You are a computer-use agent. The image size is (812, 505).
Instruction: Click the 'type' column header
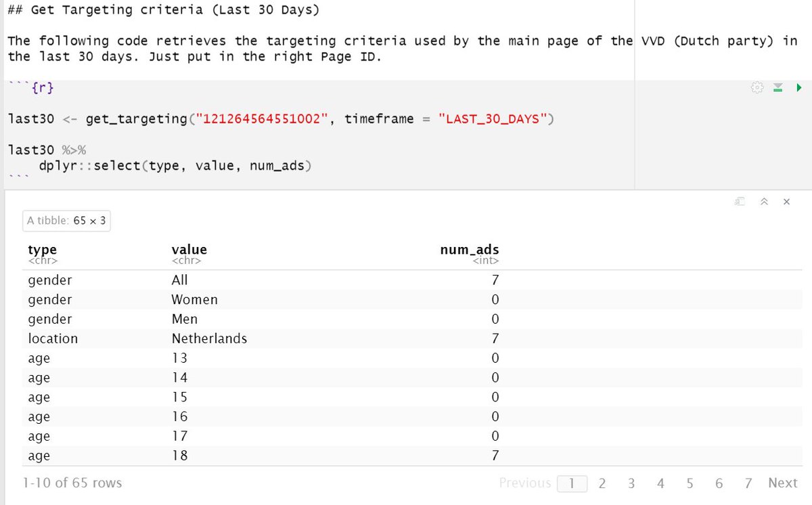[x=43, y=250]
